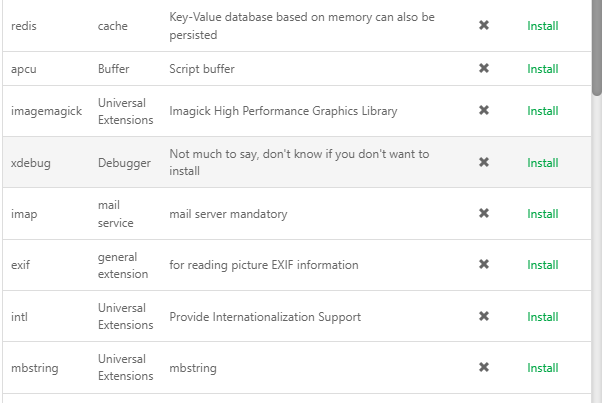Screen dimensions: 605x403
Task: Click the X status icon for mbstring
Action: coord(484,367)
